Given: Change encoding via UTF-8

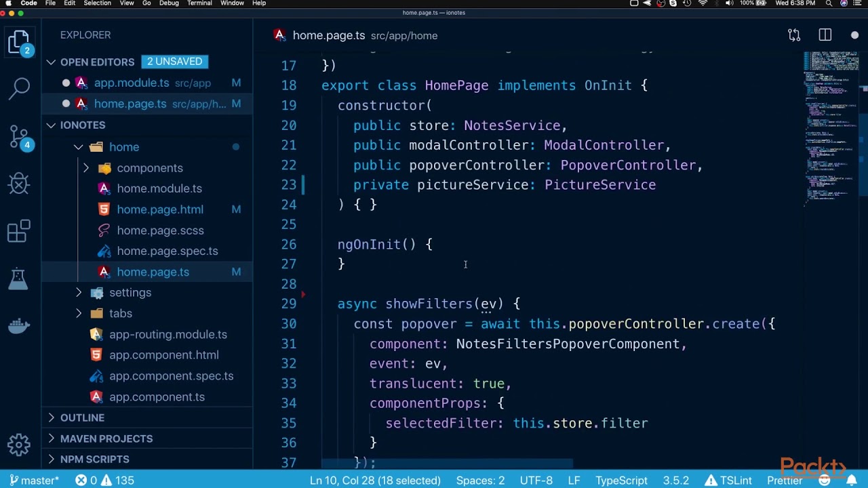Looking at the screenshot, I should click(536, 480).
